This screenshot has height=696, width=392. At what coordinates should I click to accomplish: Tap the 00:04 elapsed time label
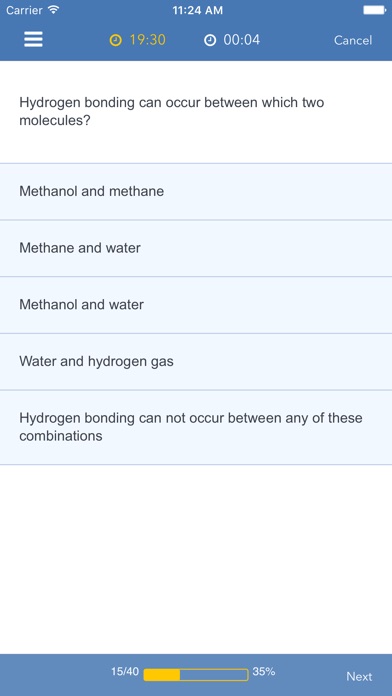coord(242,40)
